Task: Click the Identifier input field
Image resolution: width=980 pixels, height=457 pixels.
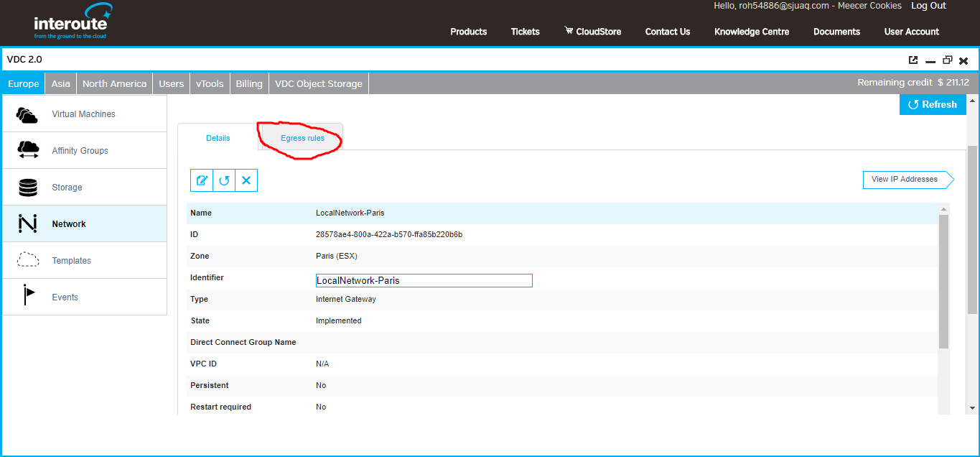Action: (x=424, y=280)
